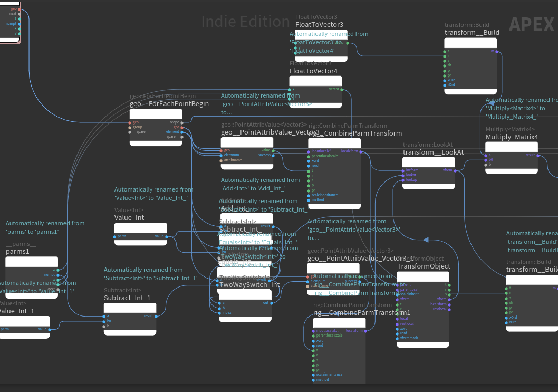Viewport: 558px width, 392px height.
Task: Click the 'xOrd' input port on top transform__Build
Action: click(x=445, y=81)
